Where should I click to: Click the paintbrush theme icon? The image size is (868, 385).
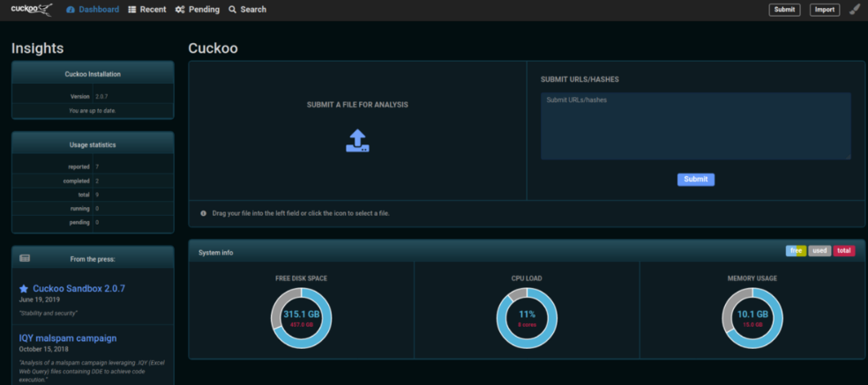855,9
